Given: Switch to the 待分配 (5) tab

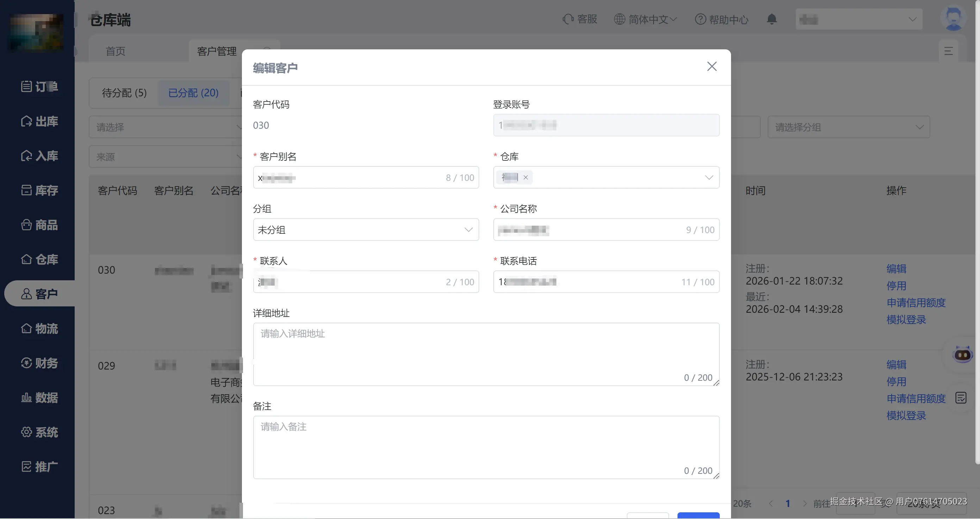Looking at the screenshot, I should [x=124, y=93].
